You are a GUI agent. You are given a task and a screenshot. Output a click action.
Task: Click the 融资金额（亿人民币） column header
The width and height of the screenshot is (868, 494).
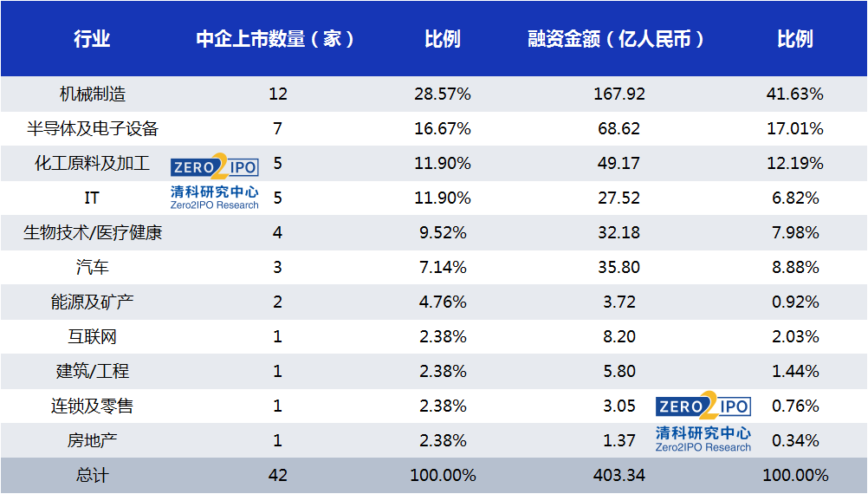[x=616, y=39]
